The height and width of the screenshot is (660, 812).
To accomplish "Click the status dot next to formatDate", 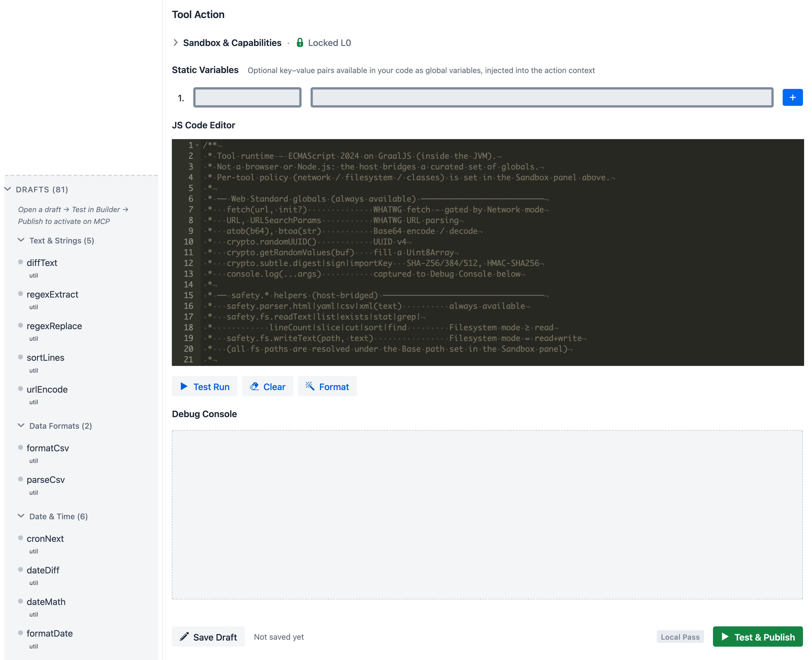I will pos(21,632).
